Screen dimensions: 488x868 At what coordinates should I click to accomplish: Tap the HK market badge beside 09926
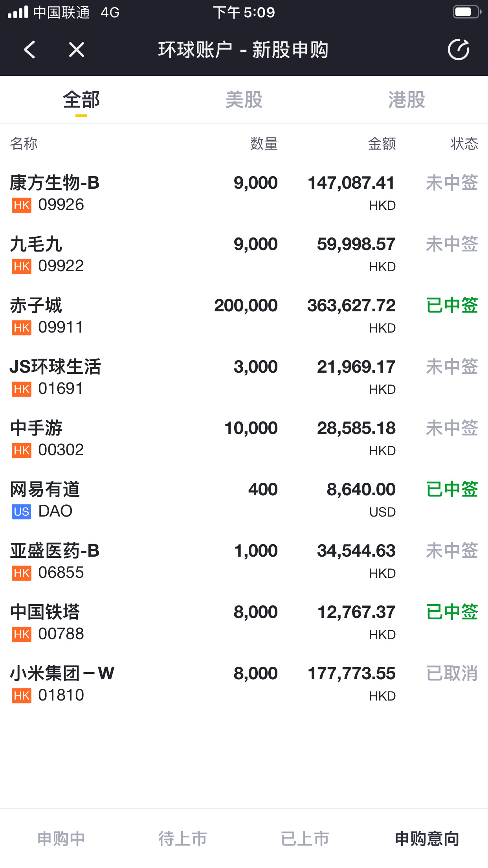point(22,205)
